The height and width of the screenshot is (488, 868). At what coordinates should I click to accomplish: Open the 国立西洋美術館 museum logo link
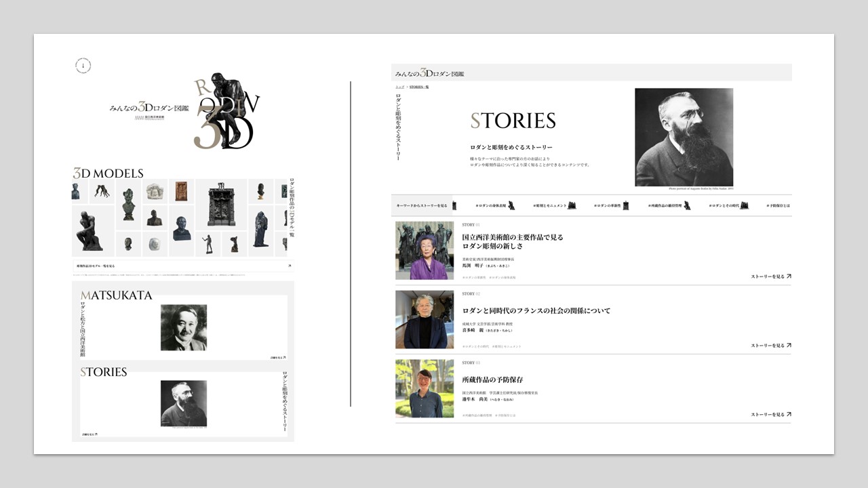tap(150, 117)
